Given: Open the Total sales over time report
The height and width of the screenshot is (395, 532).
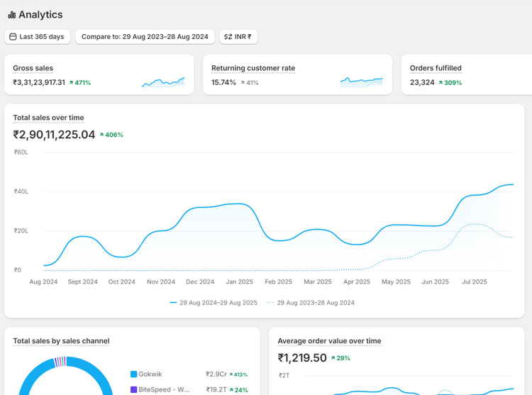Looking at the screenshot, I should pos(48,118).
